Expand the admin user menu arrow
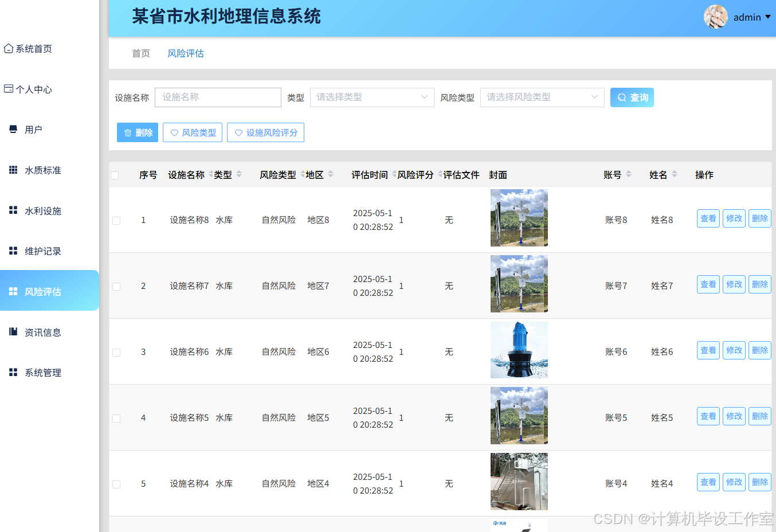776x532 pixels. coord(768,17)
